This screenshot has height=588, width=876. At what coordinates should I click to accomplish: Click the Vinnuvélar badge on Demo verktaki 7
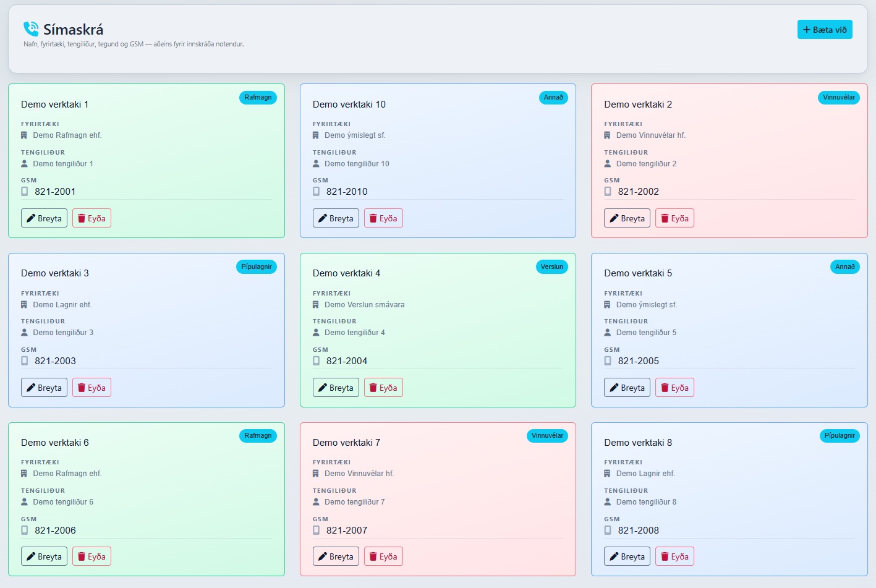pyautogui.click(x=547, y=435)
